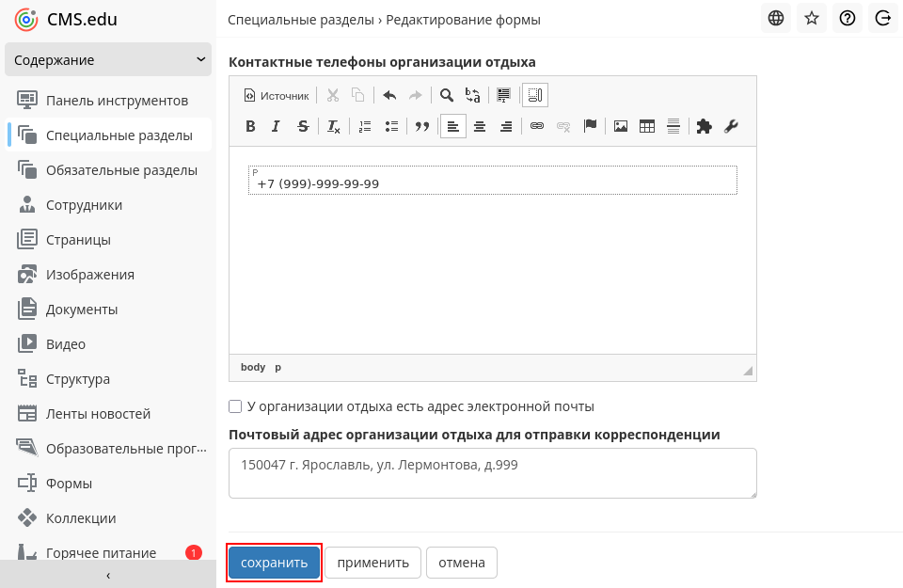
Task: Open Ленты новостей section
Action: (108, 414)
